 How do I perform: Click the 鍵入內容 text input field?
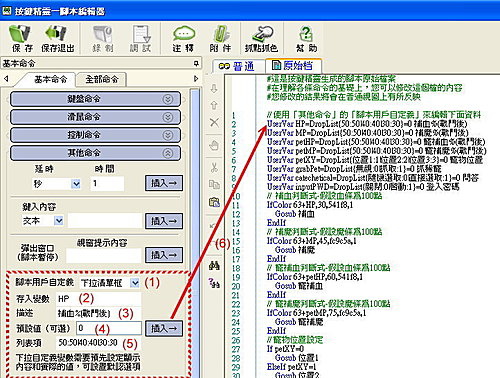[x=105, y=220]
